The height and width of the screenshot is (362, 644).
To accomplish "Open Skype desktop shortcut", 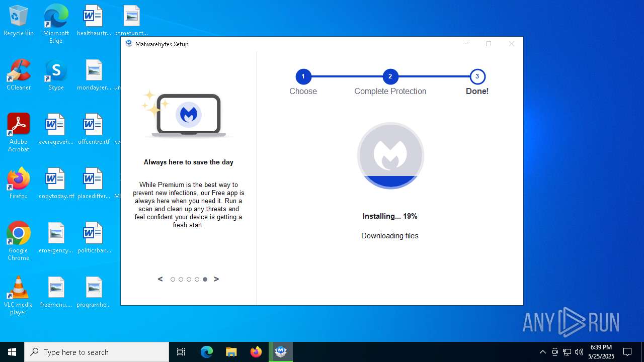I will coord(56,75).
